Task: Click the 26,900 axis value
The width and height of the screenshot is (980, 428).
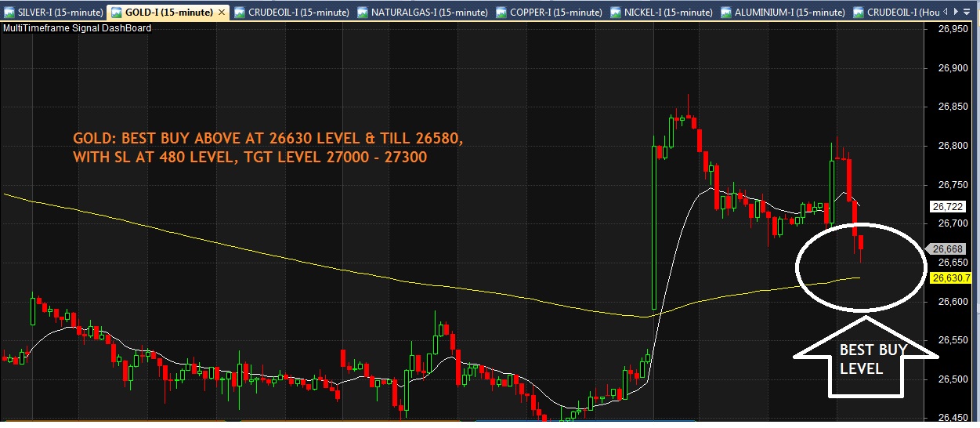Action: pyautogui.click(x=954, y=68)
